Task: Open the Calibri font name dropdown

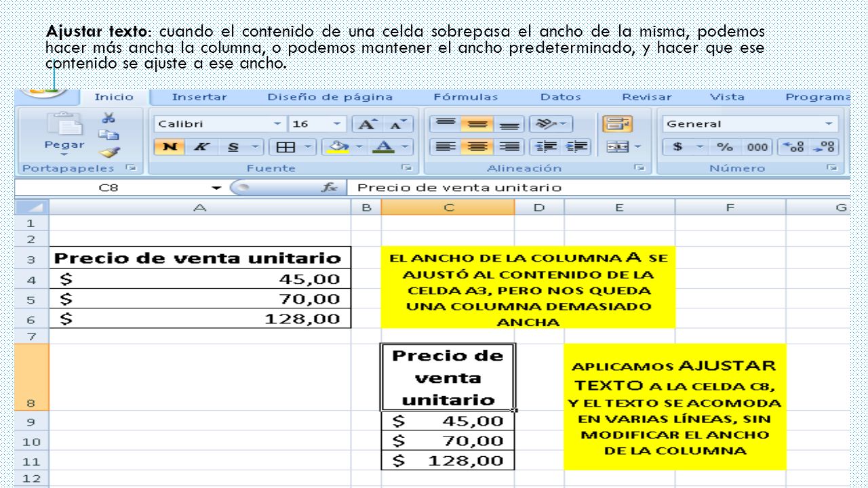Action: 276,124
